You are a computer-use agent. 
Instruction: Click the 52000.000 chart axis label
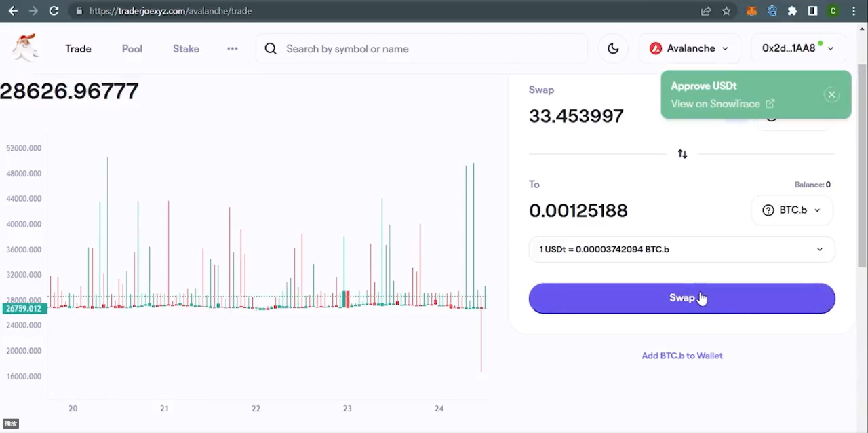coord(24,148)
